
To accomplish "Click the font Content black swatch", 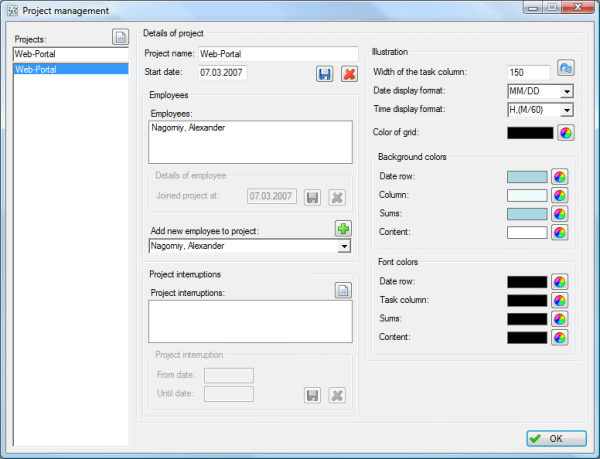I will click(x=527, y=337).
